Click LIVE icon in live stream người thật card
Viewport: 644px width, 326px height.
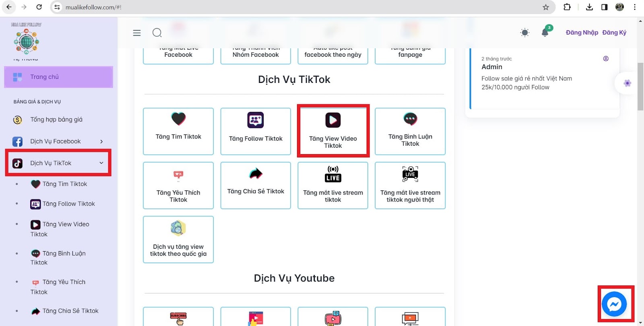pyautogui.click(x=410, y=174)
